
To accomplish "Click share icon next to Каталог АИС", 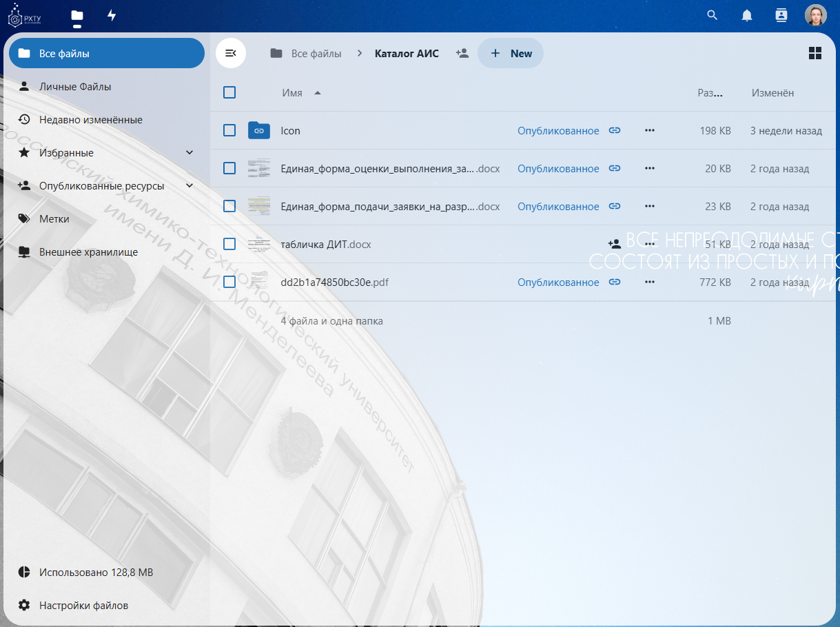I will [462, 53].
